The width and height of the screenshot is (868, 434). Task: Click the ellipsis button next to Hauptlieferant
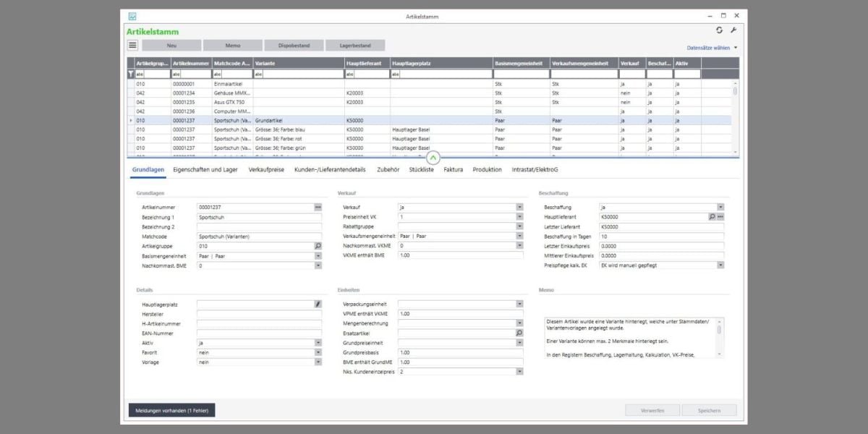tap(720, 217)
